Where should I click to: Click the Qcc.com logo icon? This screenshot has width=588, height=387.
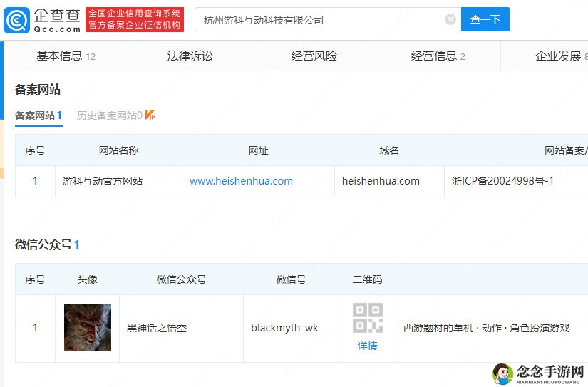[x=16, y=19]
